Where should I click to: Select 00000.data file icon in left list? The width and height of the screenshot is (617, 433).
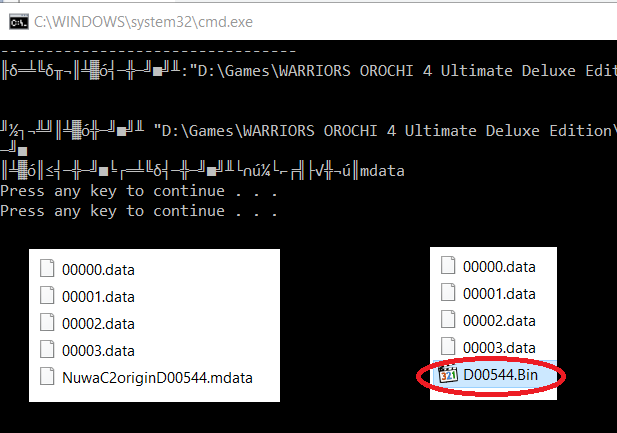tap(47, 268)
